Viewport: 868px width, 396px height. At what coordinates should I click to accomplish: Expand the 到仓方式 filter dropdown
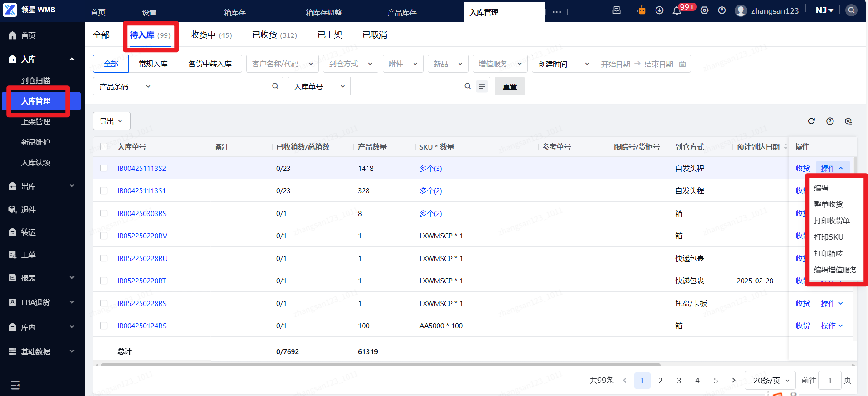click(x=350, y=64)
